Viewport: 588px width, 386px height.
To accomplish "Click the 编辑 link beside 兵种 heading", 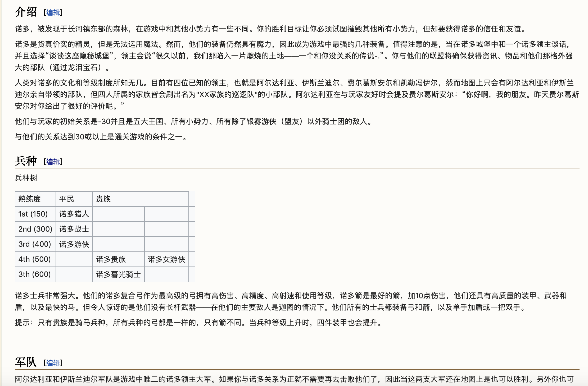I will 53,162.
